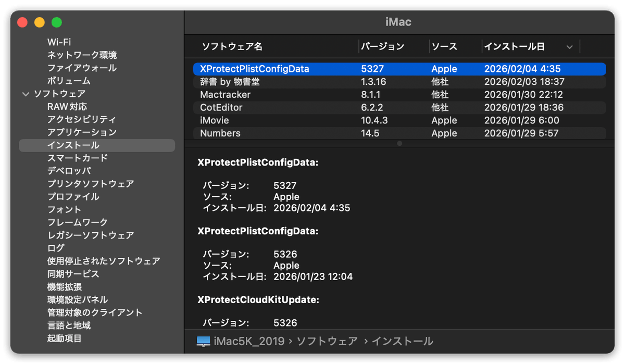This screenshot has width=625, height=364.
Task: Open 管理対象のクライアント in the sidebar
Action: pyautogui.click(x=95, y=312)
